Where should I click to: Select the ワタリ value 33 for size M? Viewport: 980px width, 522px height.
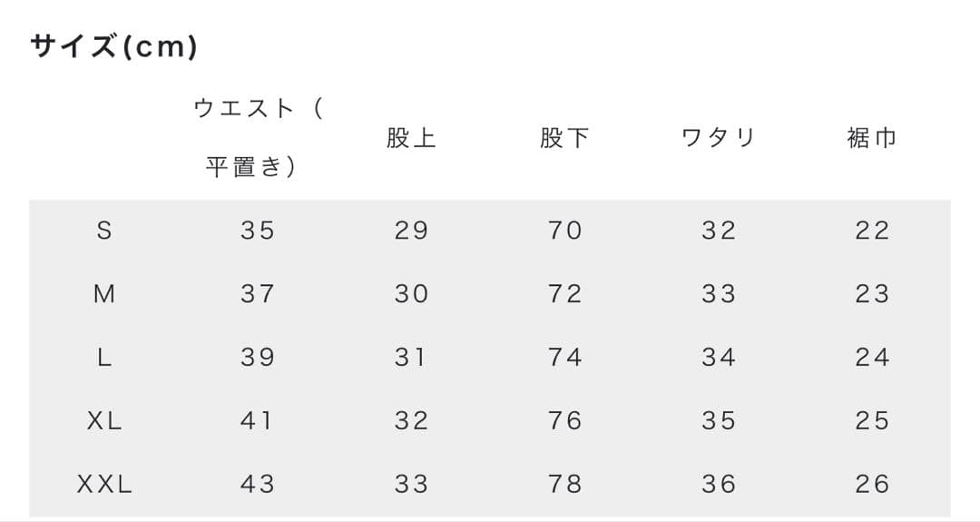[718, 294]
